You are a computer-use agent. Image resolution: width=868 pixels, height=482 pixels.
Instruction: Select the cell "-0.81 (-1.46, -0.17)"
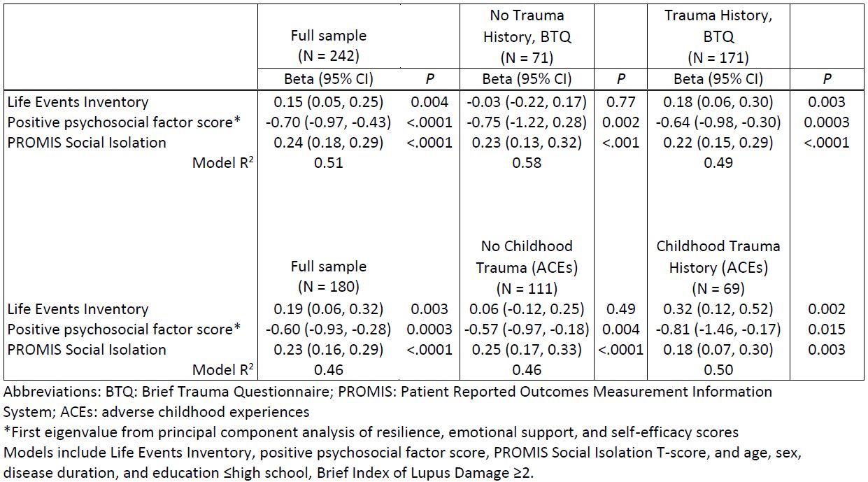pos(718,329)
